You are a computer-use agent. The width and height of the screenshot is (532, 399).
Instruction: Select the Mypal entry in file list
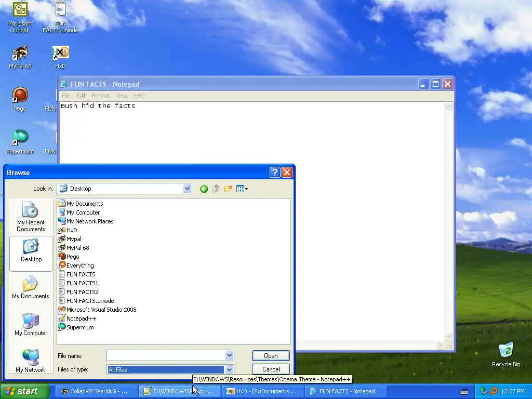tap(70, 239)
